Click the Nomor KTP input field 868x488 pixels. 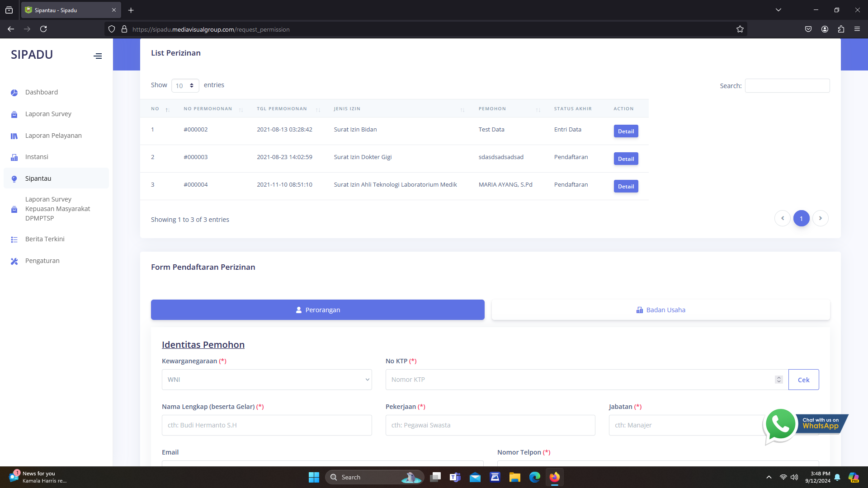click(x=587, y=380)
